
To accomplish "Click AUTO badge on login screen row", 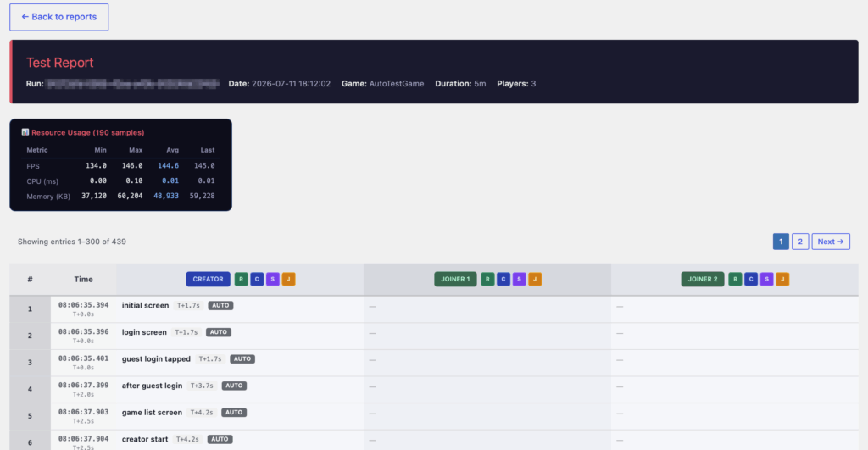I will [219, 332].
